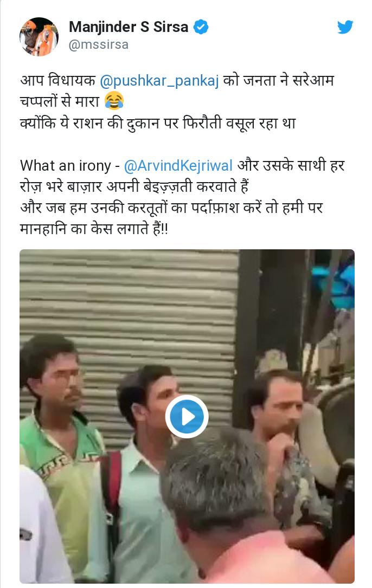372x588 pixels.
Task: Click the line starting "रोज़ भरे बाज़ार"
Action: coord(134,186)
